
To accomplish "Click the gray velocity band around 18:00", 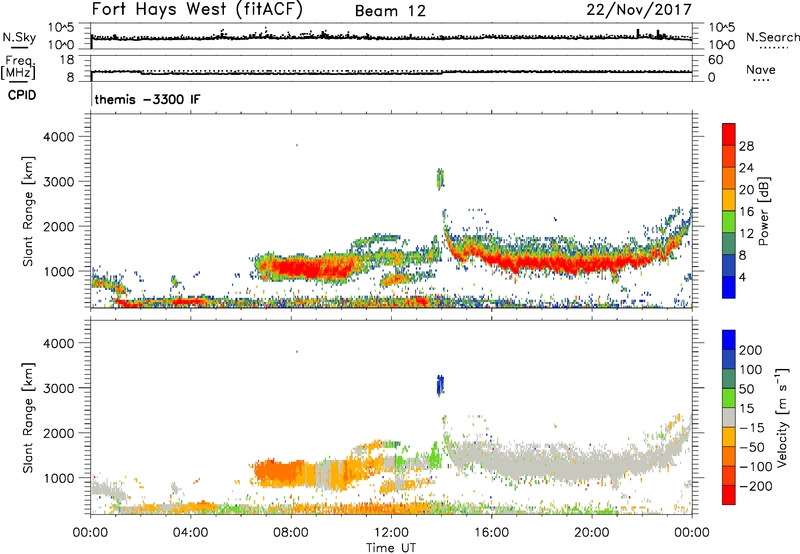I will (x=554, y=462).
